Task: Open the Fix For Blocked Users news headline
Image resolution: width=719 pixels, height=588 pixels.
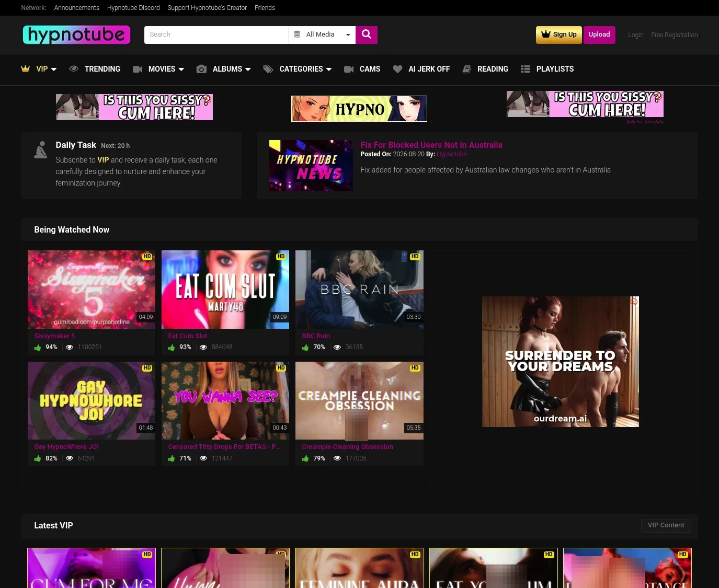Action: click(x=431, y=145)
